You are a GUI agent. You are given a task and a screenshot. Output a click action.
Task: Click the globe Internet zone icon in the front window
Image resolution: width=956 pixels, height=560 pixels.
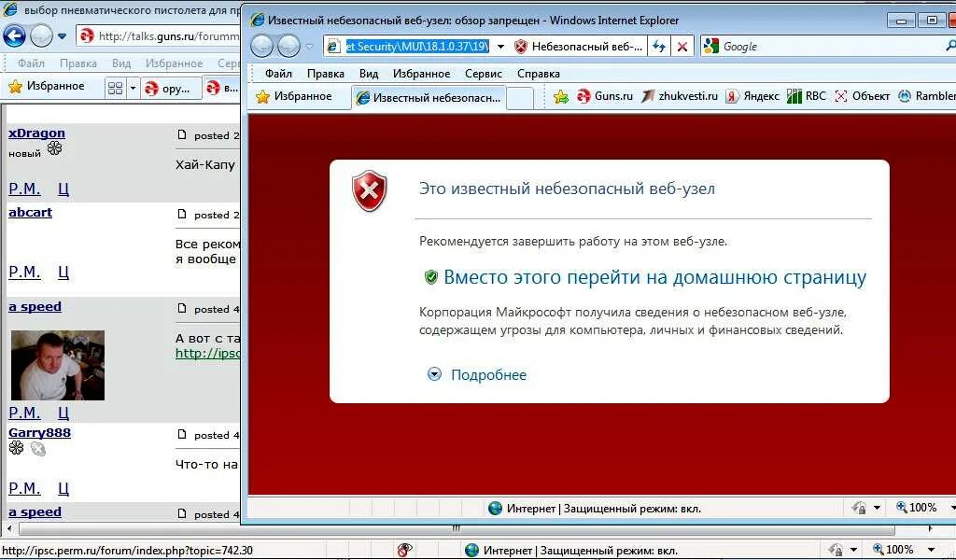[495, 509]
